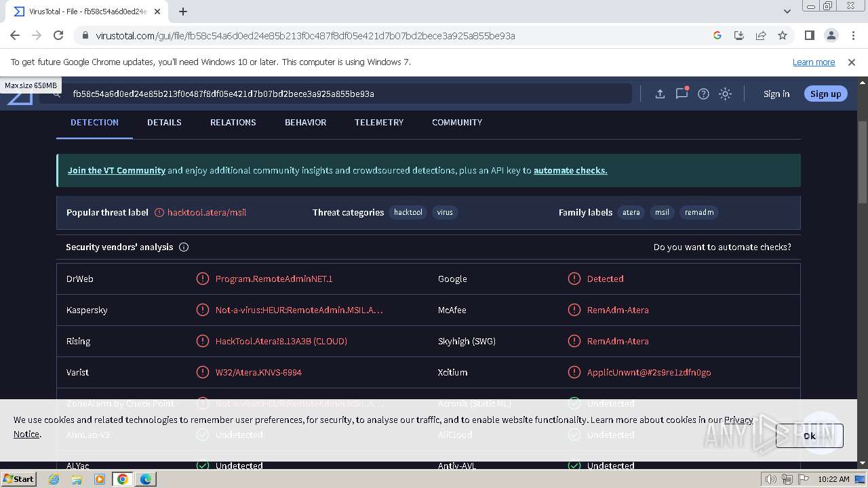Switch to the COMMUNITY tab
Image resolution: width=868 pixels, height=488 pixels.
[x=457, y=123]
